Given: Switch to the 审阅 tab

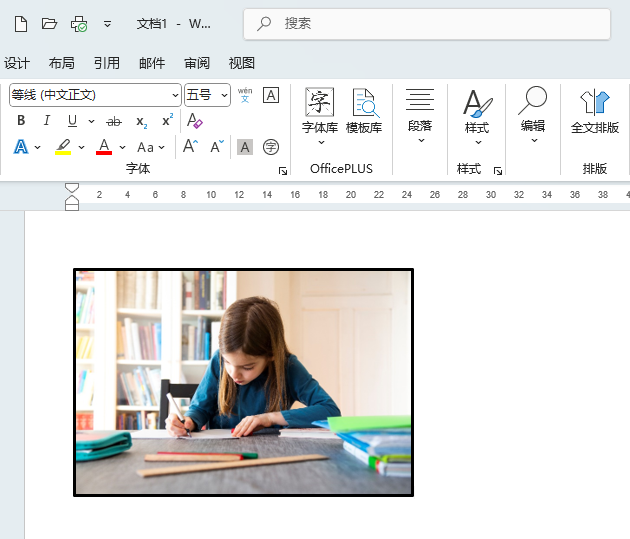Looking at the screenshot, I should coord(197,63).
